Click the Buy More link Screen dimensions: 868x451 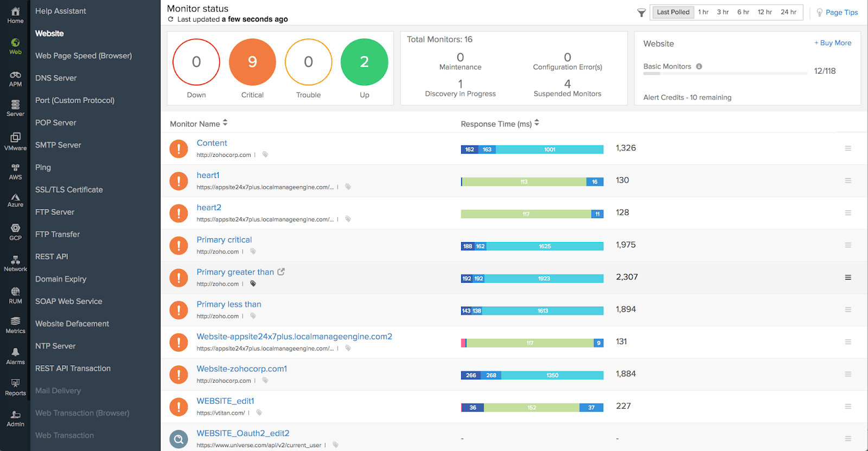pyautogui.click(x=833, y=43)
